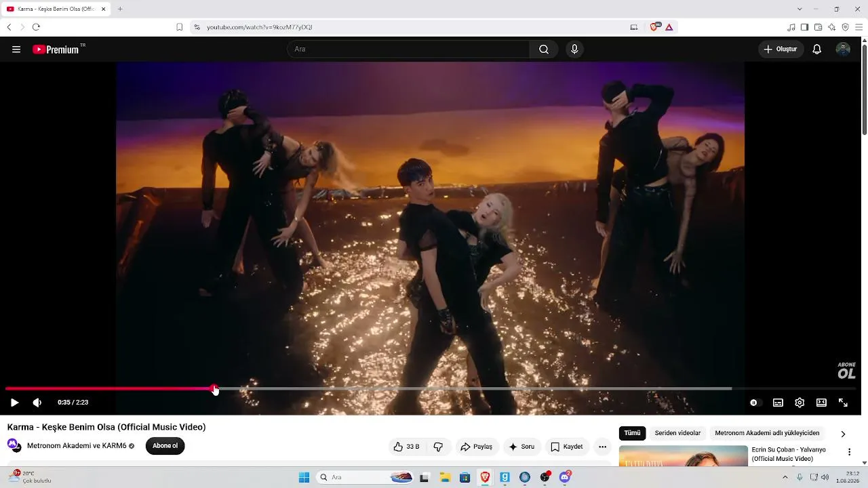Image resolution: width=868 pixels, height=488 pixels.
Task: Enter fullscreen mode
Action: [843, 403]
